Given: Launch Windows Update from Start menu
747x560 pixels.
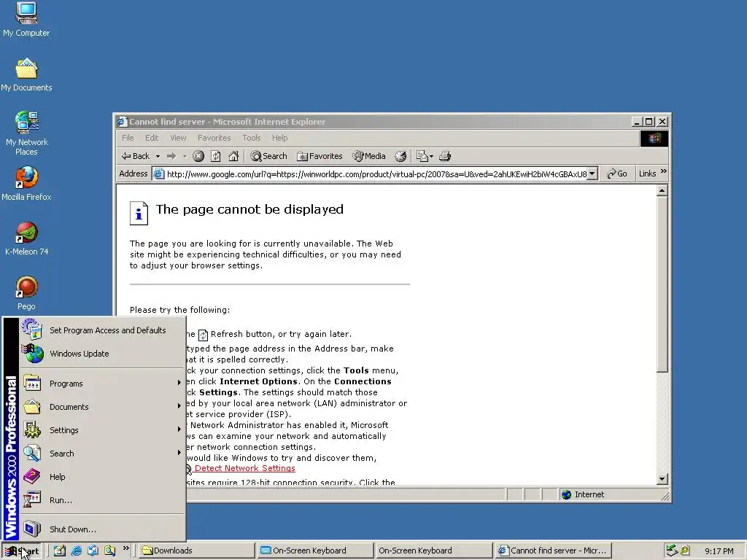Looking at the screenshot, I should (102, 354).
